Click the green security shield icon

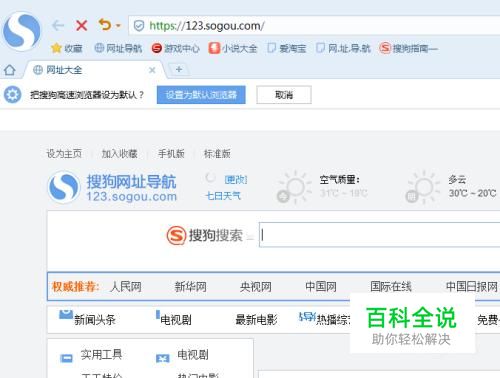click(x=139, y=26)
